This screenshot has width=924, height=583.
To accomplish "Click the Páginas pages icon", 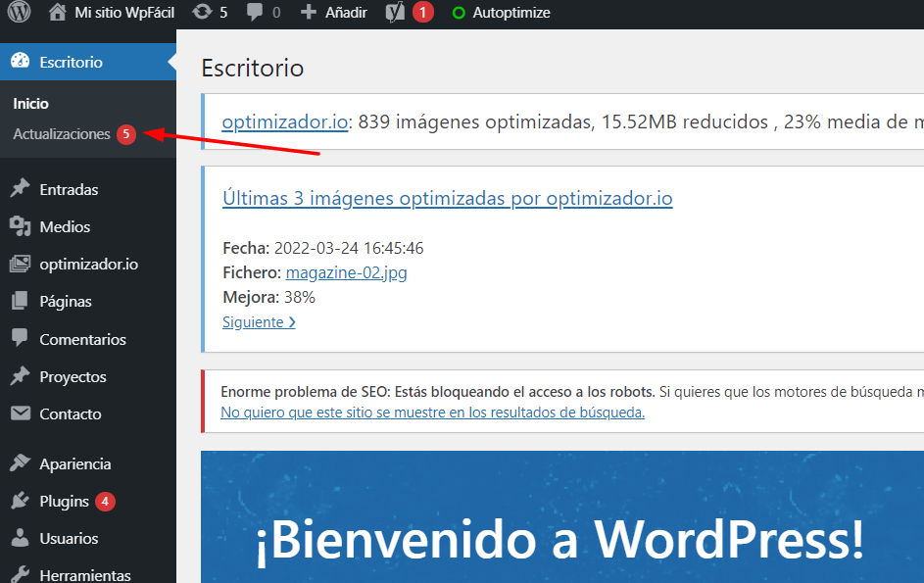I will [x=20, y=301].
